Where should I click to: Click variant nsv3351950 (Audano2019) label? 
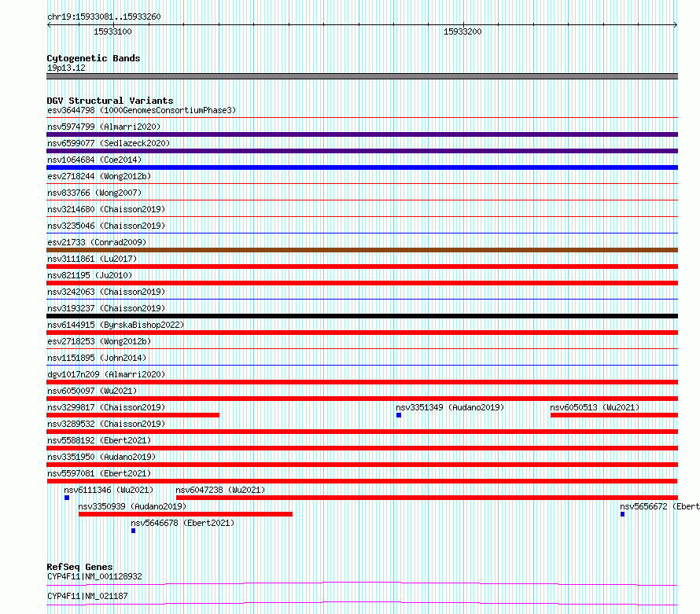(x=101, y=457)
